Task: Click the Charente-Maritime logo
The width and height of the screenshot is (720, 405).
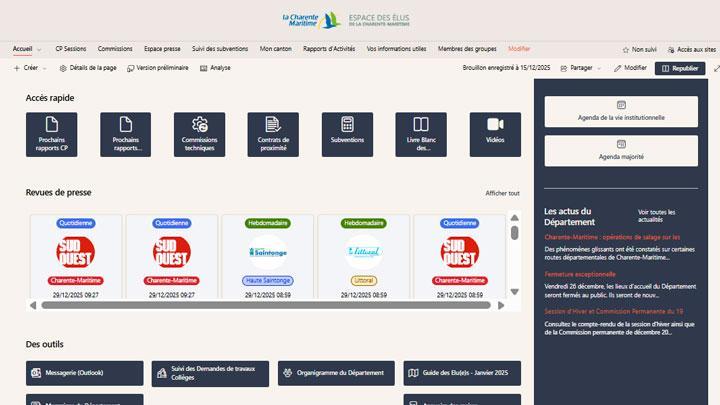Action: pos(310,20)
